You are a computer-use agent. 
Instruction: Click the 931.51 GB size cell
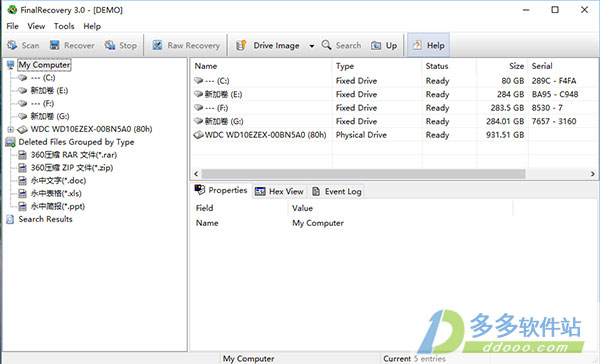click(x=505, y=135)
